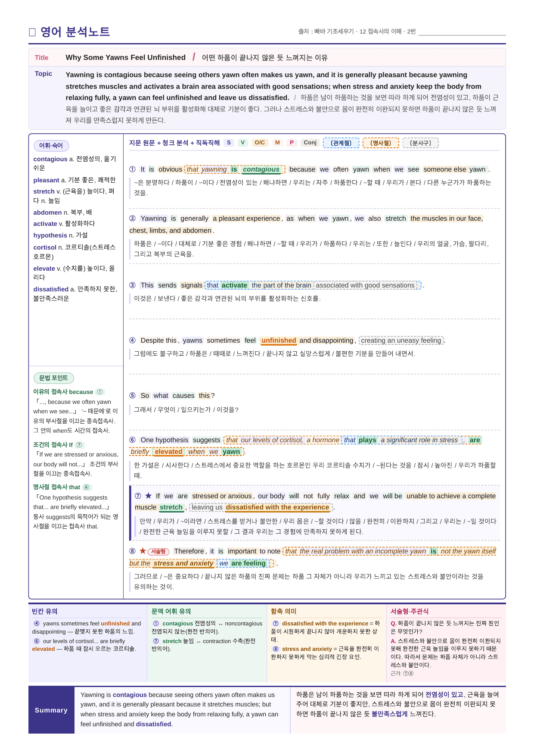Click the 문법 포인트 section badge
The image size is (534, 756).
(54, 378)
